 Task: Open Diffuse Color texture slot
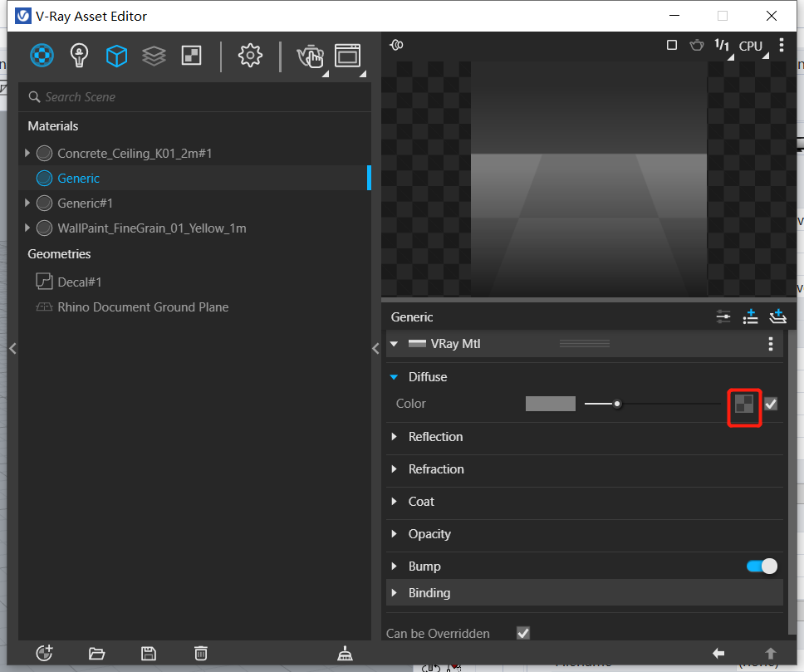pyautogui.click(x=744, y=404)
